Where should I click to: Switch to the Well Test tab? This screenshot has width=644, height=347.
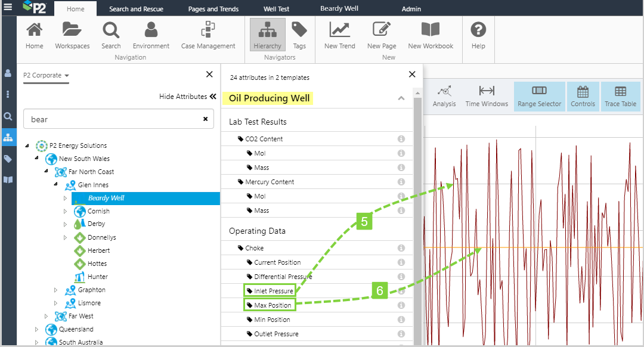pos(277,9)
